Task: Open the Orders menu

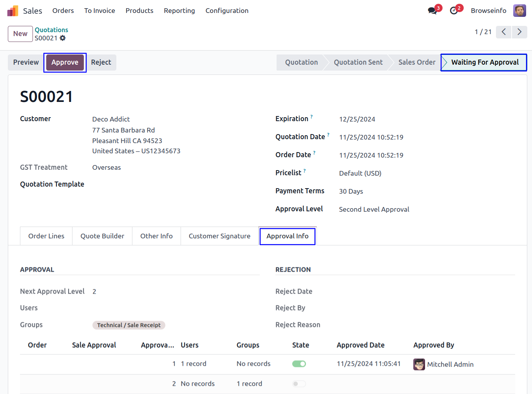Action: point(63,11)
